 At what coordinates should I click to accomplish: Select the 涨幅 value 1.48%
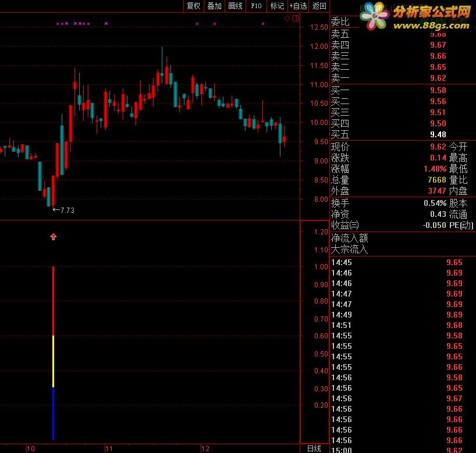(x=435, y=169)
